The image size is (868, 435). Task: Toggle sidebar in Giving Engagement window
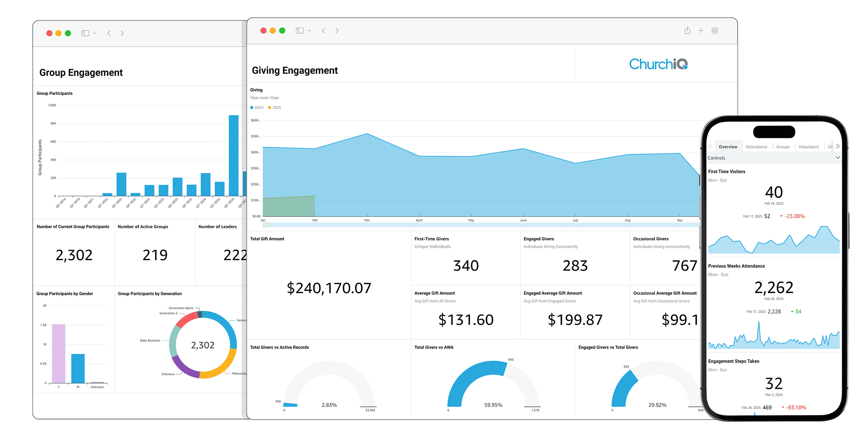click(x=300, y=30)
